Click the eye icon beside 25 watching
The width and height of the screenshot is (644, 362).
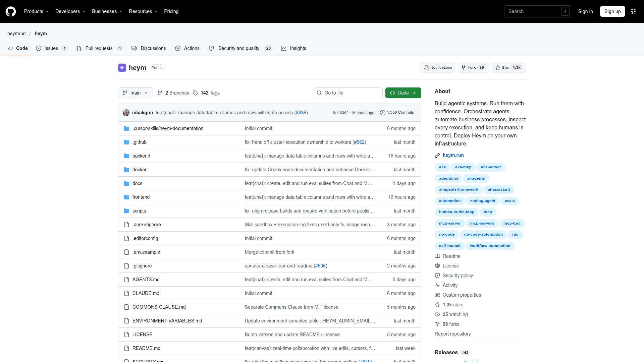(437, 314)
